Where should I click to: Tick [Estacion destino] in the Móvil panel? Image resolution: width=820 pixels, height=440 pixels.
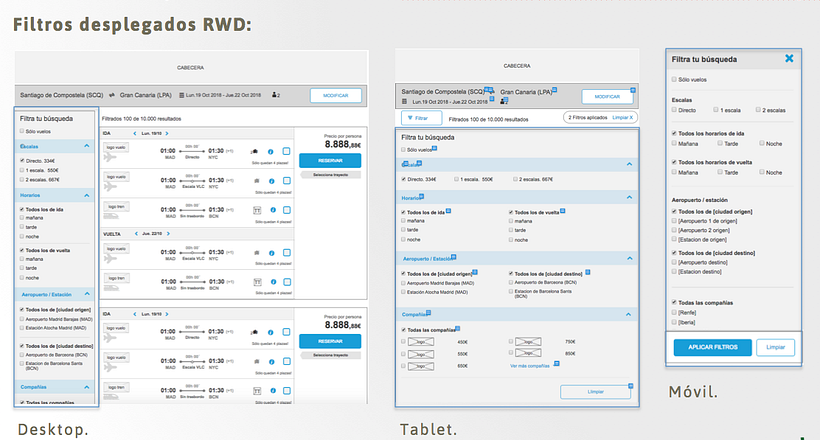pyautogui.click(x=674, y=272)
